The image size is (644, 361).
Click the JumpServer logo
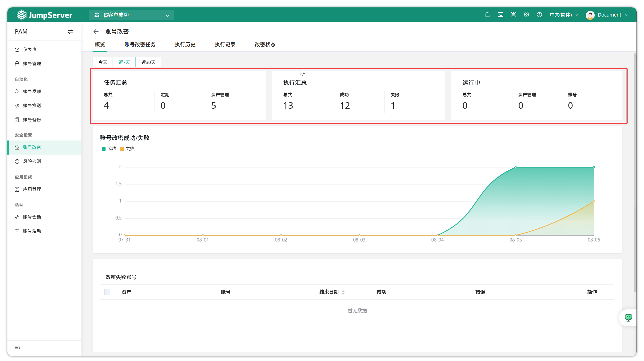point(44,15)
